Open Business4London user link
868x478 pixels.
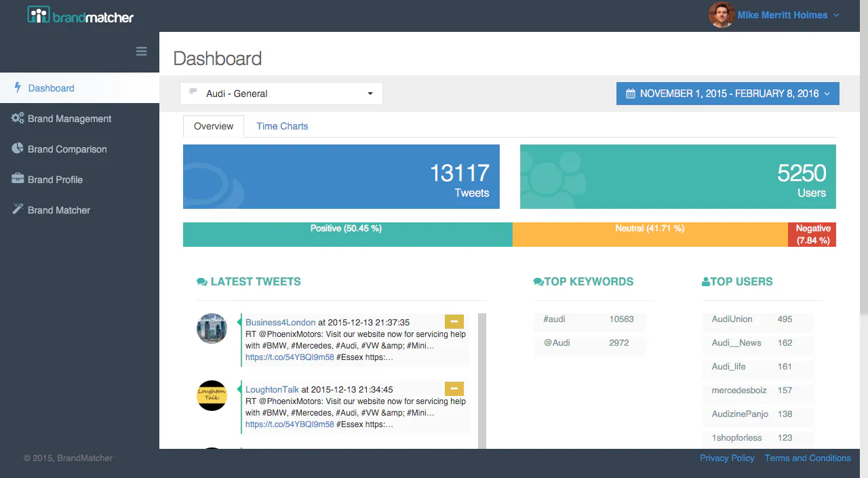pyautogui.click(x=280, y=322)
